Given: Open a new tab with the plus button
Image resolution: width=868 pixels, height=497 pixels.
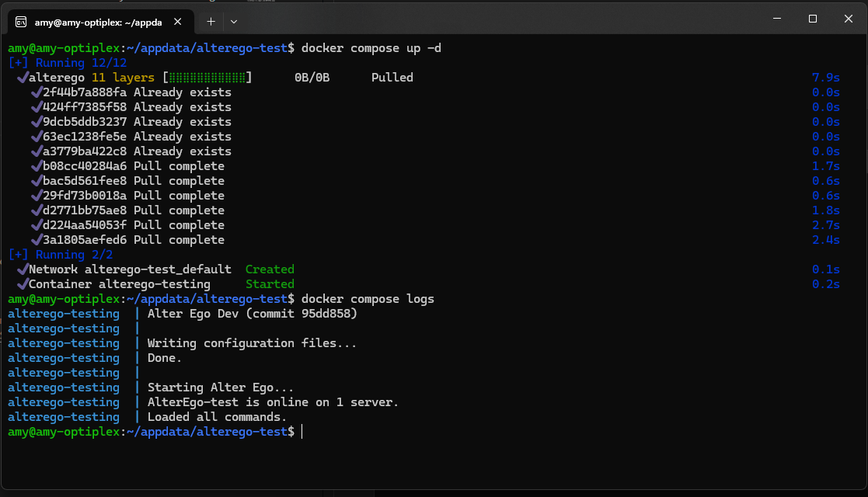Looking at the screenshot, I should [x=211, y=21].
